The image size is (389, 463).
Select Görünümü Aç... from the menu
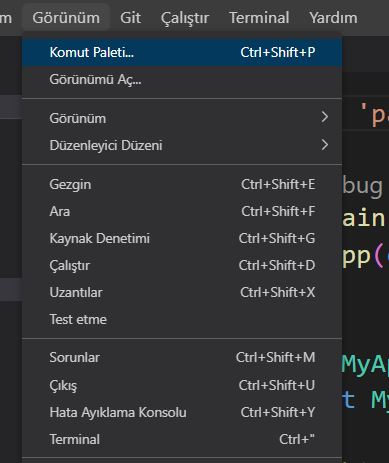(182, 80)
